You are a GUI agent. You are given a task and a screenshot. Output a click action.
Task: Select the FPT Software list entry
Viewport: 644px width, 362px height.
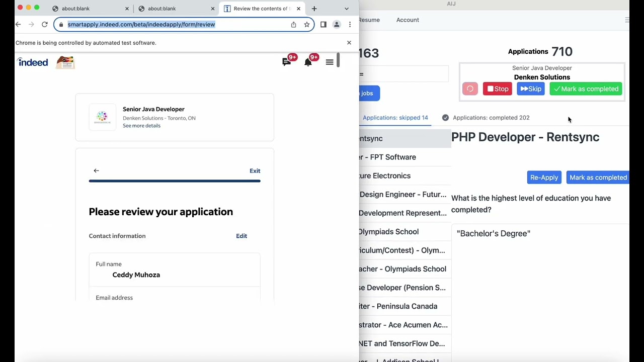(405, 157)
